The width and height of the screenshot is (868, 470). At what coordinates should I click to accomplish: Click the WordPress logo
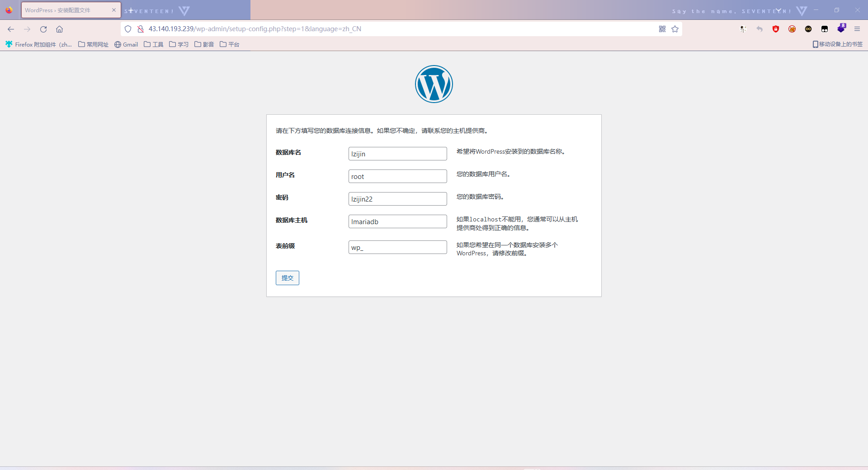[434, 84]
